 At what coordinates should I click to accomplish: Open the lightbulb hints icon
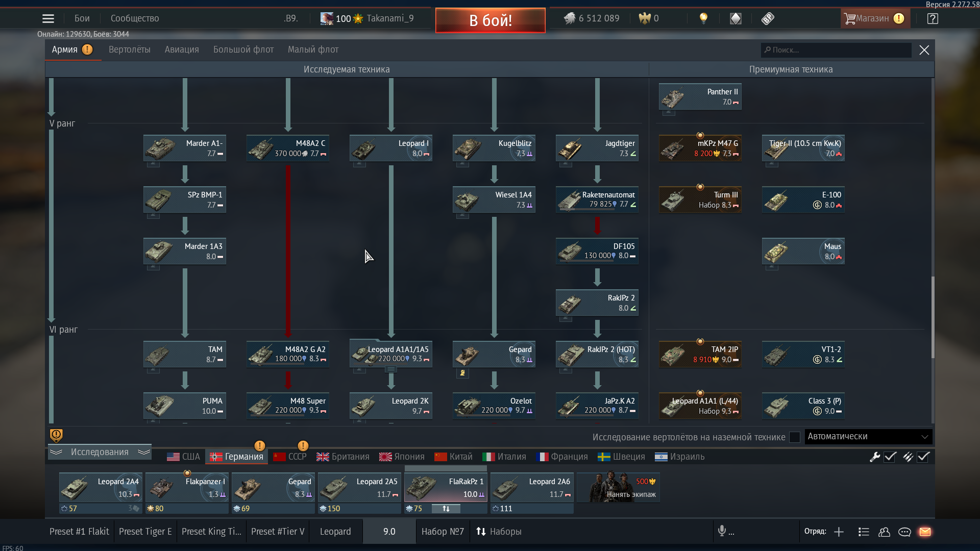click(703, 18)
